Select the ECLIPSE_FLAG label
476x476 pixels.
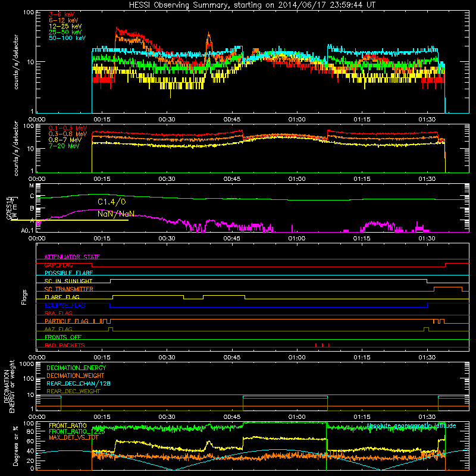pyautogui.click(x=65, y=305)
